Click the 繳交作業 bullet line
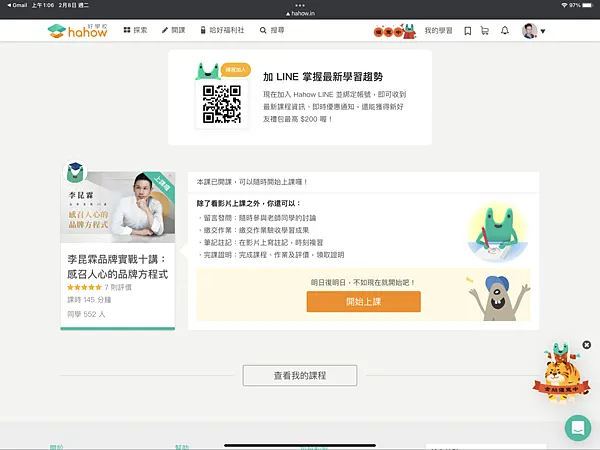This screenshot has width=600, height=450. (x=253, y=230)
